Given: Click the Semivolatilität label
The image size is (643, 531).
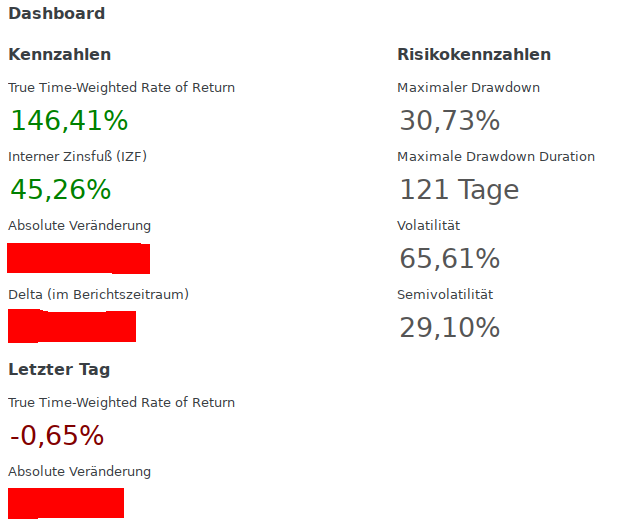Looking at the screenshot, I should (x=445, y=295).
